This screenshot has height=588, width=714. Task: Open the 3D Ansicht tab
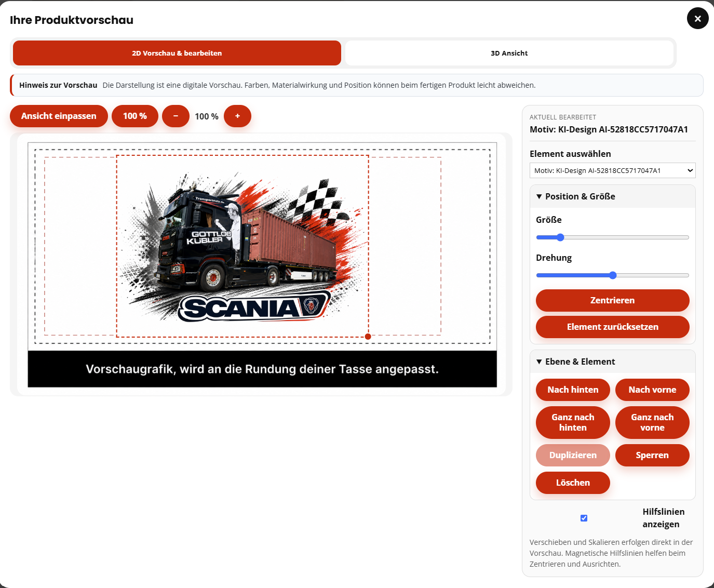509,53
